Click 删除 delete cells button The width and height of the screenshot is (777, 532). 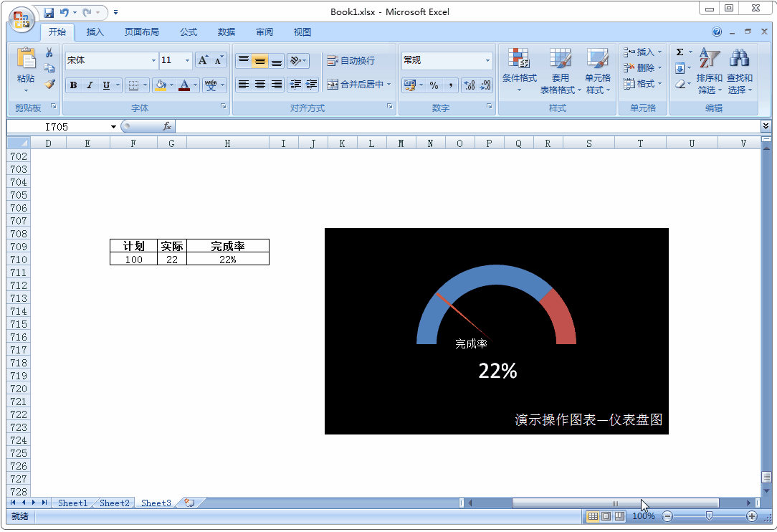pyautogui.click(x=642, y=68)
